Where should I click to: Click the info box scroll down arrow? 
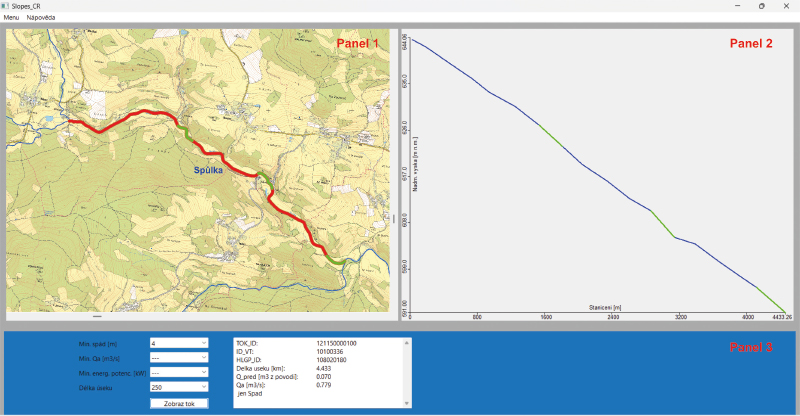tap(407, 402)
